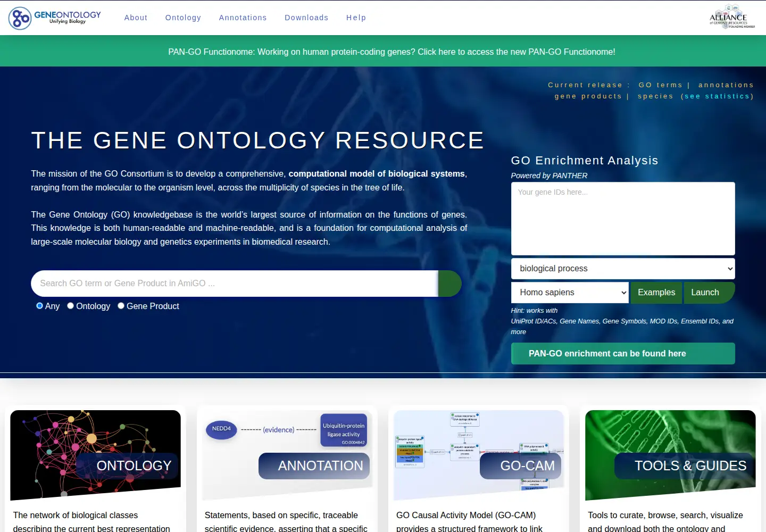Select the Ontology search radio option
Image resolution: width=766 pixels, height=532 pixels.
pos(70,306)
